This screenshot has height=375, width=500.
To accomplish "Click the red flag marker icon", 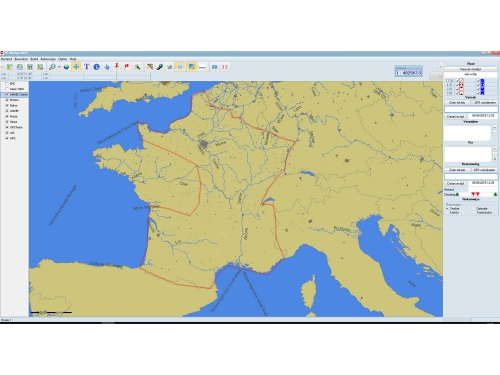I will [x=127, y=67].
